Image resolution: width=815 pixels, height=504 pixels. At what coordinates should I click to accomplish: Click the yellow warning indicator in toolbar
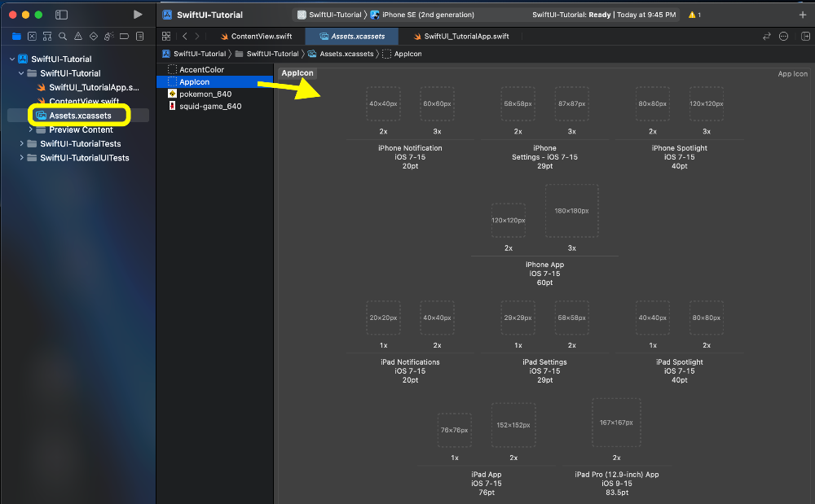point(694,15)
